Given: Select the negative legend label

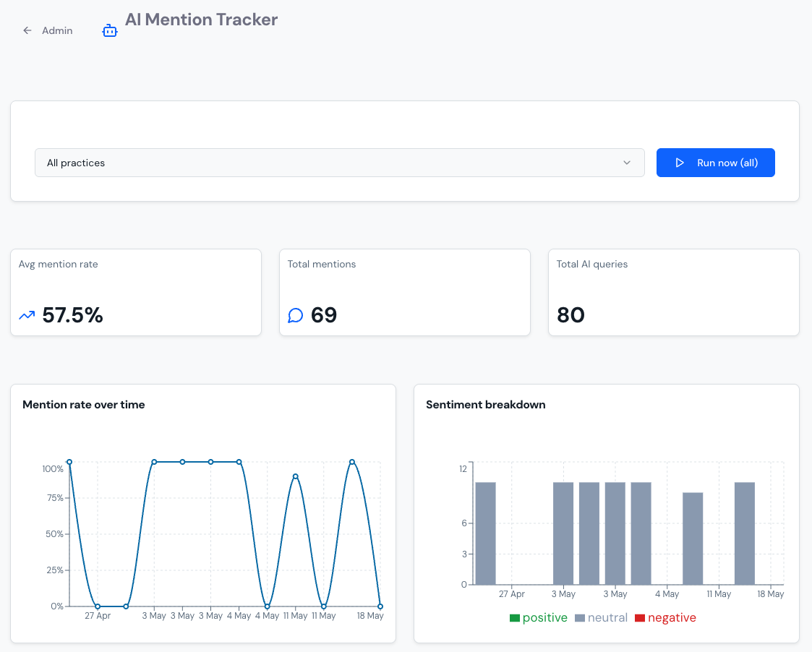Looking at the screenshot, I should [x=672, y=618].
